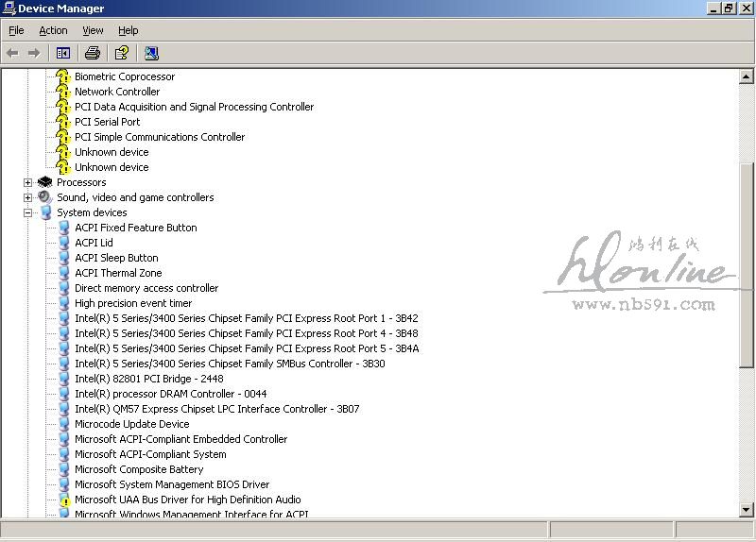
Task: Click the Biometric Coprocessor warning icon
Action: click(x=63, y=76)
